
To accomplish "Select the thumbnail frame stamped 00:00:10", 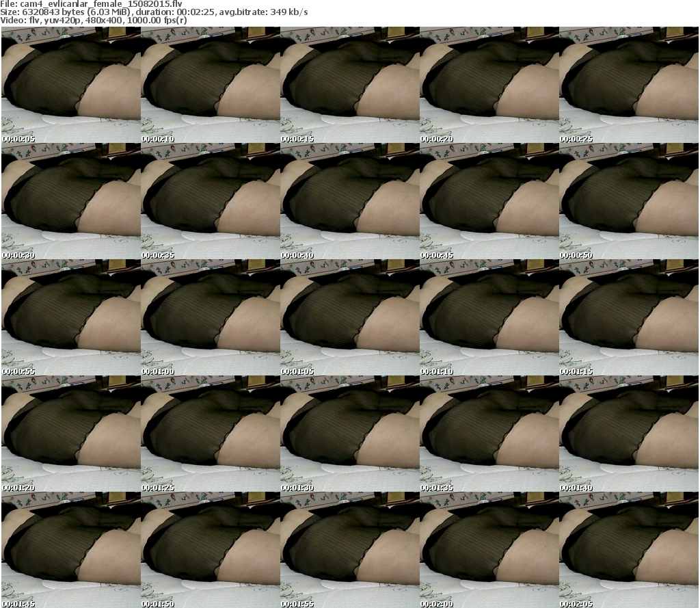I will coord(211,85).
